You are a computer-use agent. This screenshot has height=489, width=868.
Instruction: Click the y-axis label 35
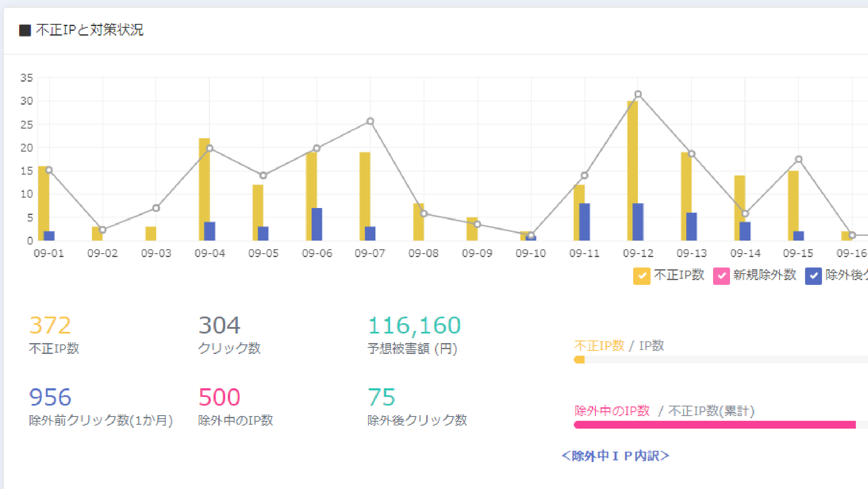[27, 78]
